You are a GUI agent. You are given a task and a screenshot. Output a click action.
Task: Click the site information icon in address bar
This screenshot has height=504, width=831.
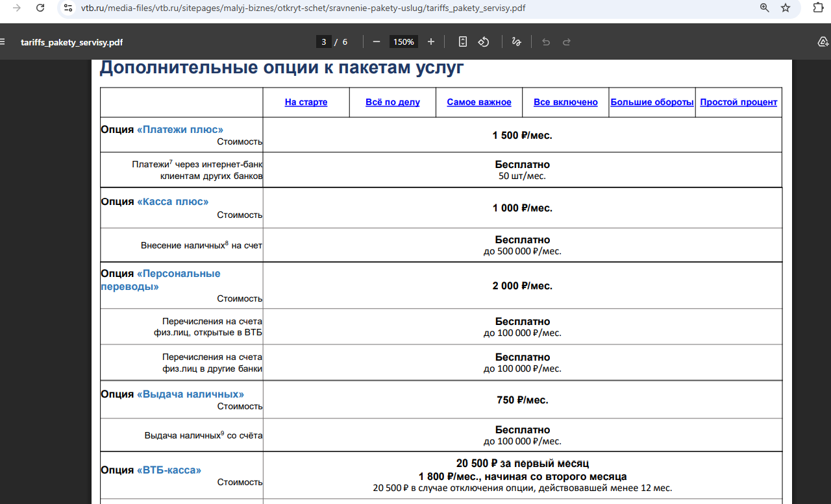click(68, 8)
